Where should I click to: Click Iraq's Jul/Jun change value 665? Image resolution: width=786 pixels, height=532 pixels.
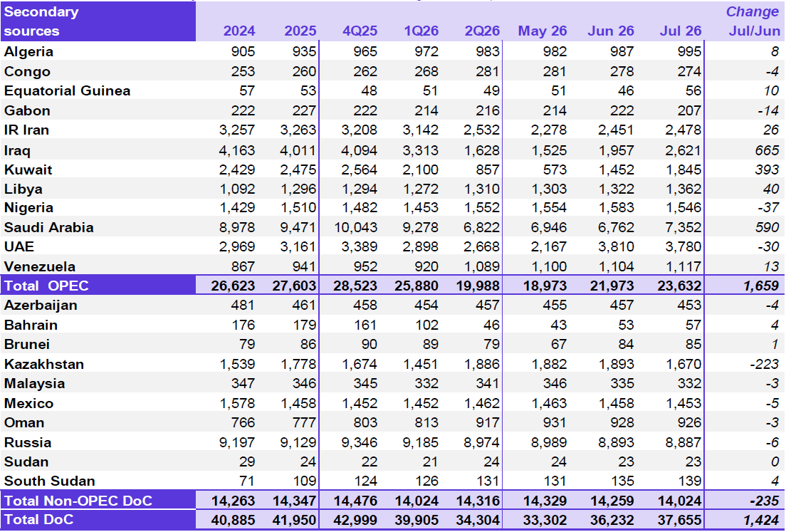coord(767,150)
